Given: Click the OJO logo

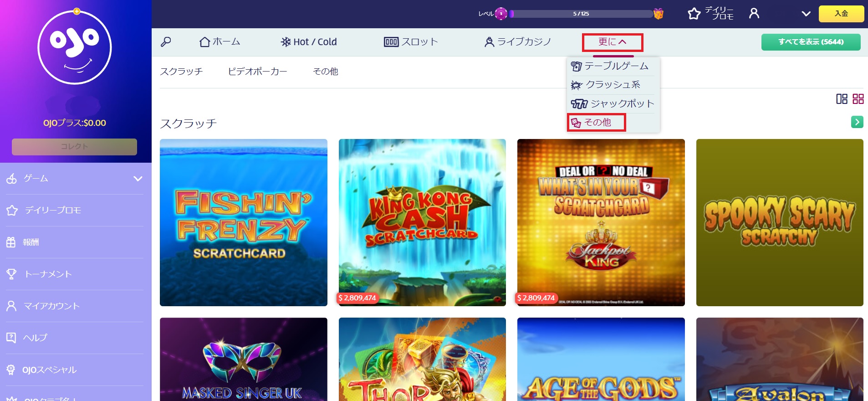Looking at the screenshot, I should (x=75, y=47).
